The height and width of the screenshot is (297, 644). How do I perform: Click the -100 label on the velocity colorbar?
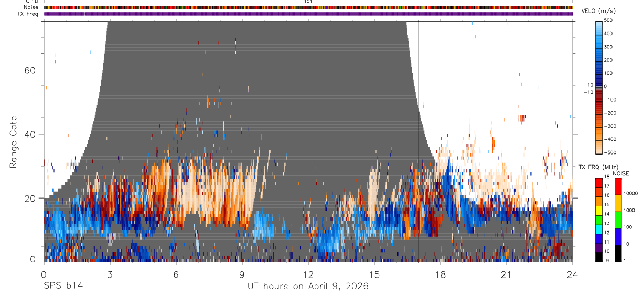(x=611, y=100)
